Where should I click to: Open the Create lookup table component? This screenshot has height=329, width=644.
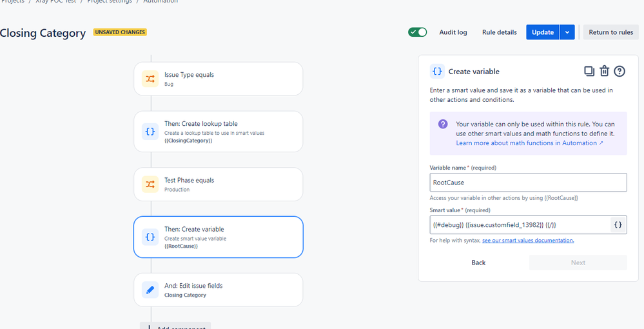point(218,132)
